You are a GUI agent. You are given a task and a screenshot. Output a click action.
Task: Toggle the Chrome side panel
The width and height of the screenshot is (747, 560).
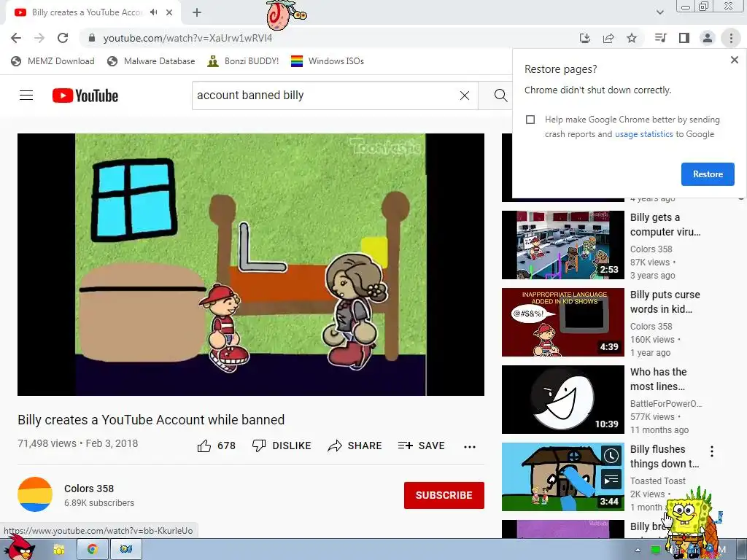[684, 38]
